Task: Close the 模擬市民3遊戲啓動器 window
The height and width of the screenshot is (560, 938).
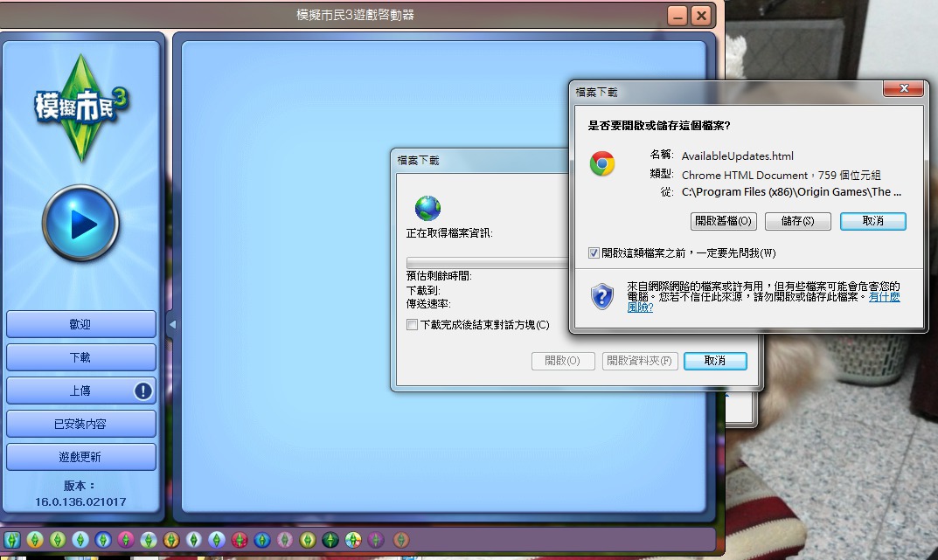Action: tap(701, 16)
